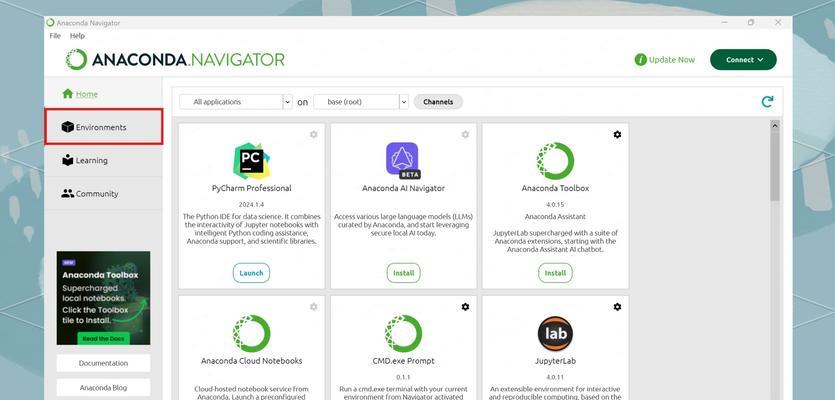Click the Anaconda Navigator logo
835x400 pixels.
(x=175, y=60)
